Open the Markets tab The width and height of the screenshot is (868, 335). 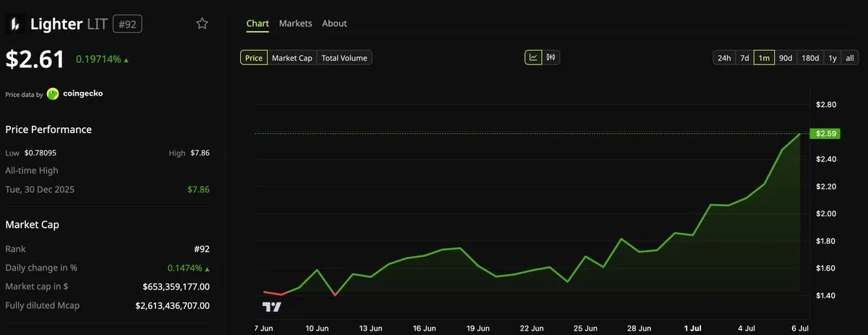[295, 23]
